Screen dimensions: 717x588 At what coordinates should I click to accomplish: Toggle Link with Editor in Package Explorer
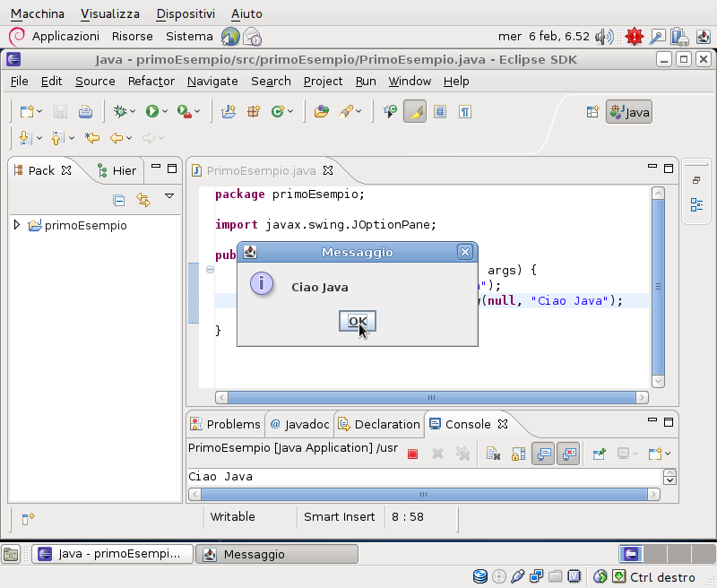click(143, 200)
